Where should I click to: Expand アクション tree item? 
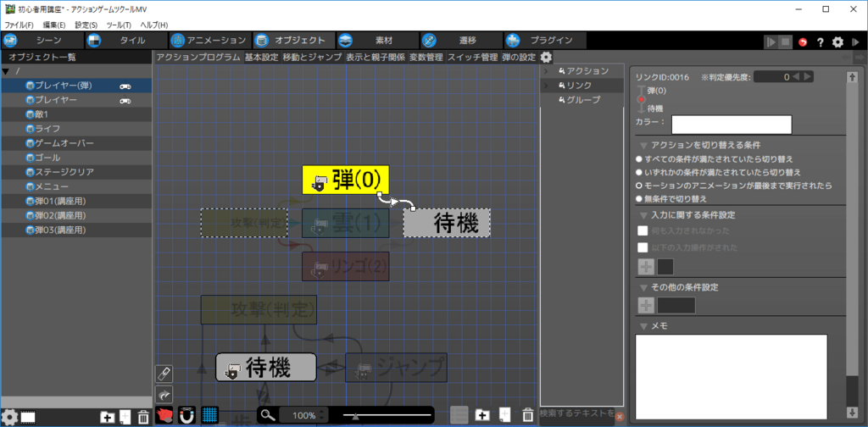[546, 71]
